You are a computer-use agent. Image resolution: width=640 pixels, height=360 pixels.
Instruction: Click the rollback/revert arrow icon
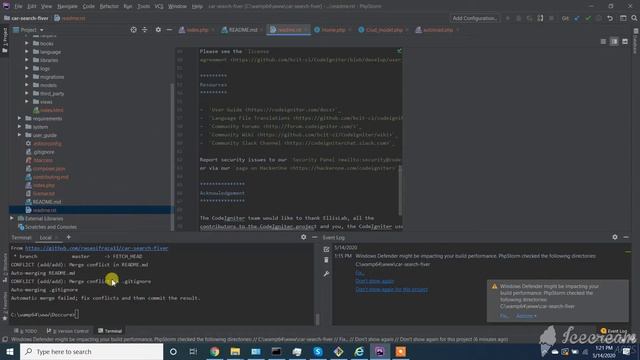click(610, 18)
